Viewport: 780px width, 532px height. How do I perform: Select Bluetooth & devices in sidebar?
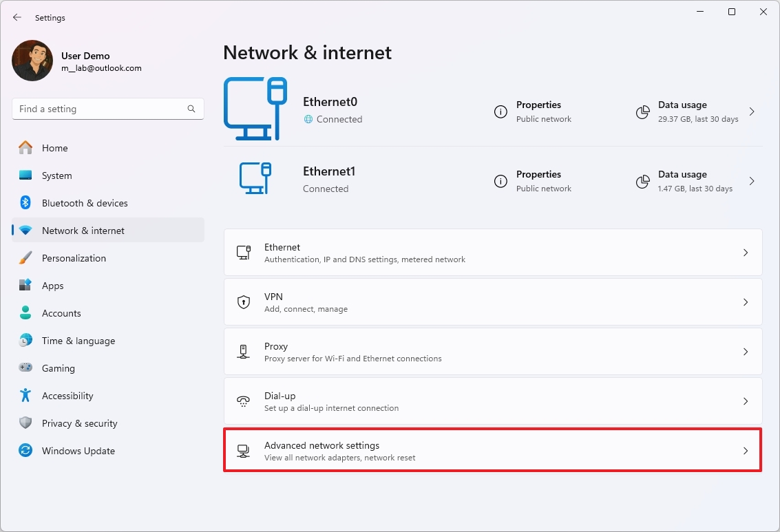pos(85,203)
